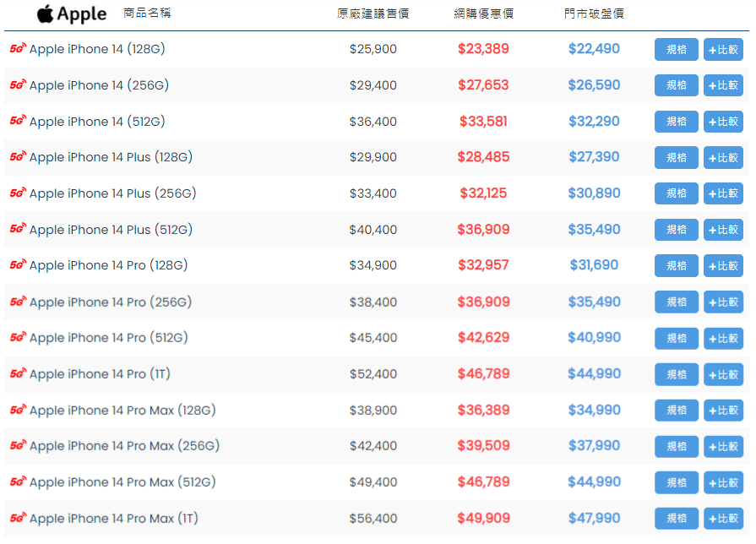Open Apple iPhone 14 Pro (512G) link
This screenshot has width=756, height=544.
[108, 338]
